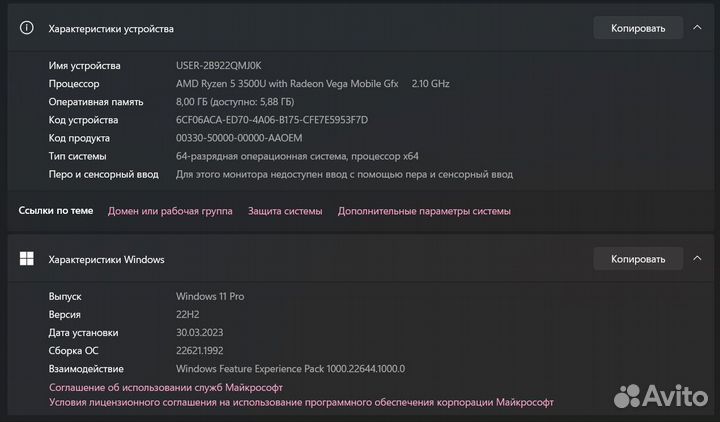Click the Дата установки label
The width and height of the screenshot is (720, 422).
[84, 332]
